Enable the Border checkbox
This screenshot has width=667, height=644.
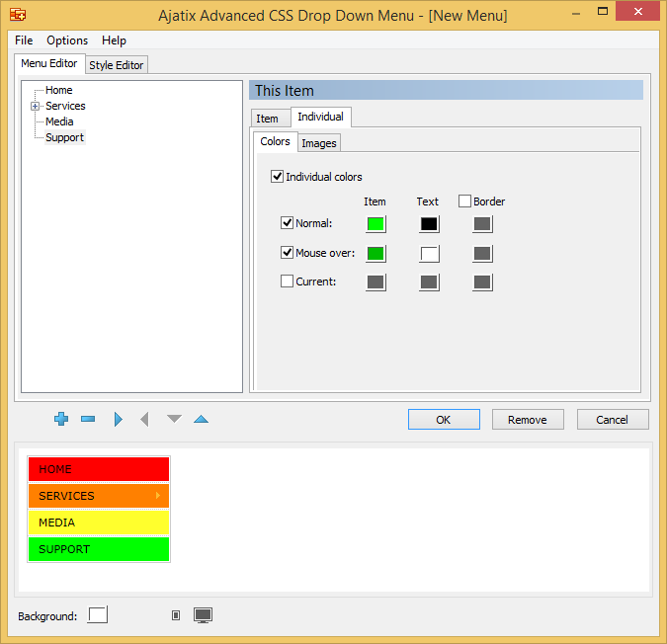(x=465, y=201)
